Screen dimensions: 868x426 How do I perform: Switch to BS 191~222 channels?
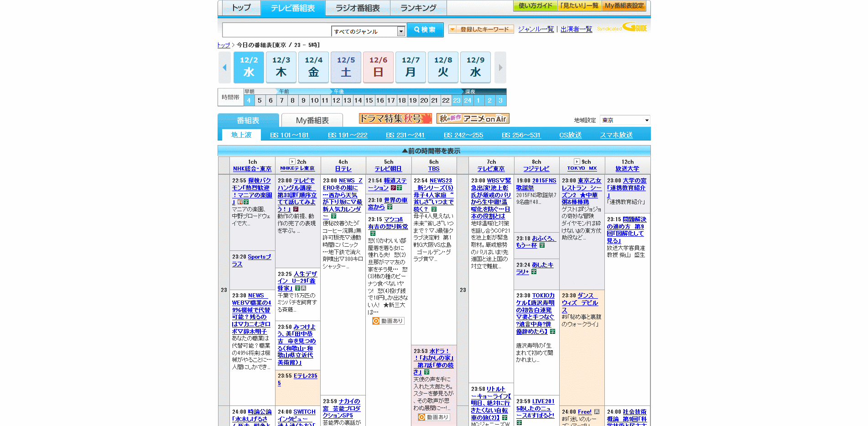pyautogui.click(x=348, y=135)
